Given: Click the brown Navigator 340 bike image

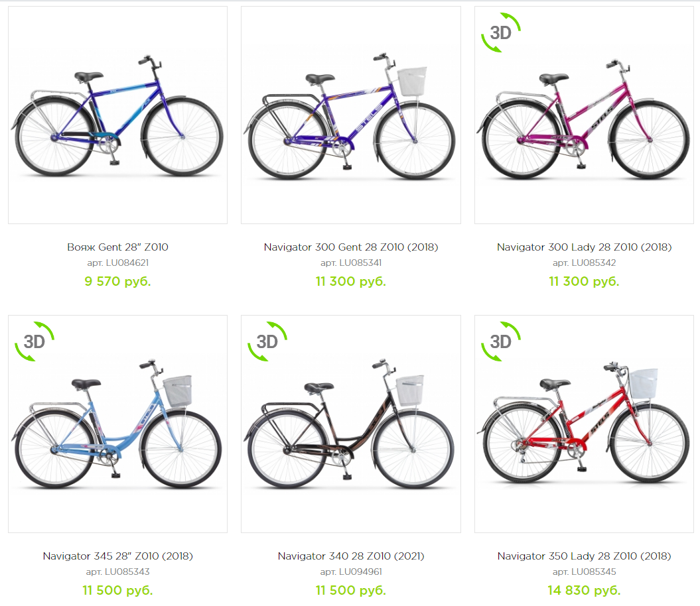Looking at the screenshot, I should tap(351, 424).
